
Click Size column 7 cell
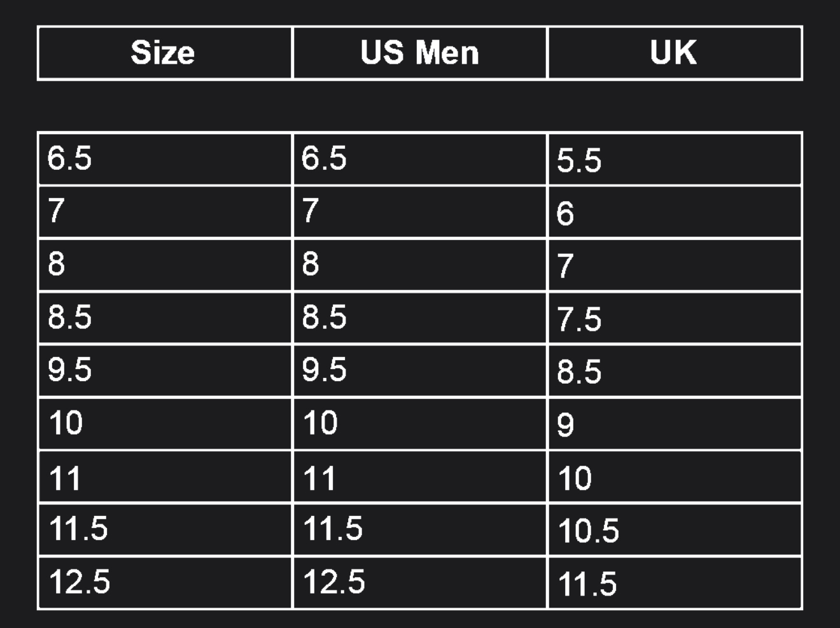[x=164, y=211]
